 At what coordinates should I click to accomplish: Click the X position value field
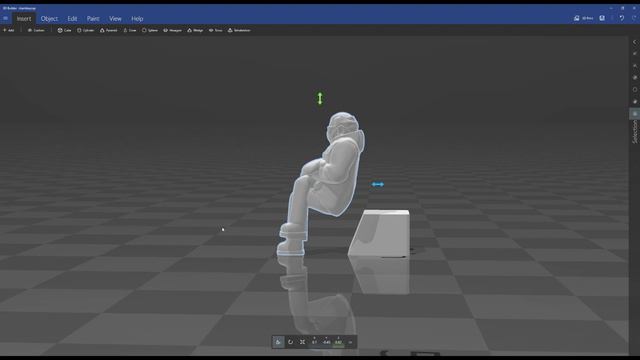[x=314, y=342]
